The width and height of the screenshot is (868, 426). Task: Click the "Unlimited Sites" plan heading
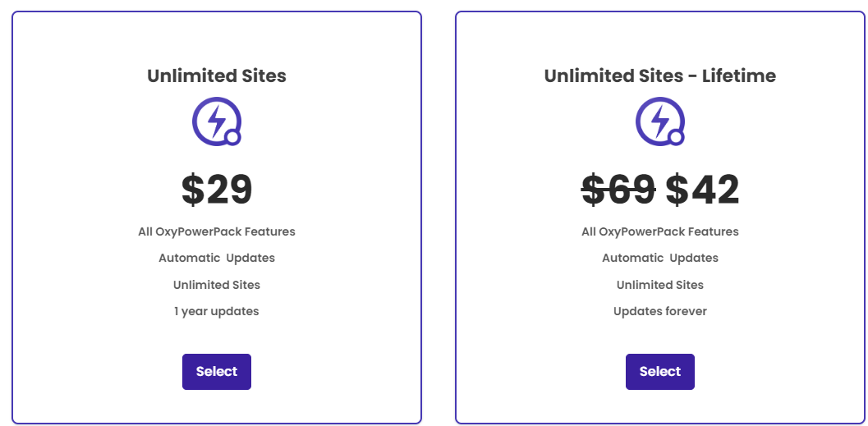[217, 76]
